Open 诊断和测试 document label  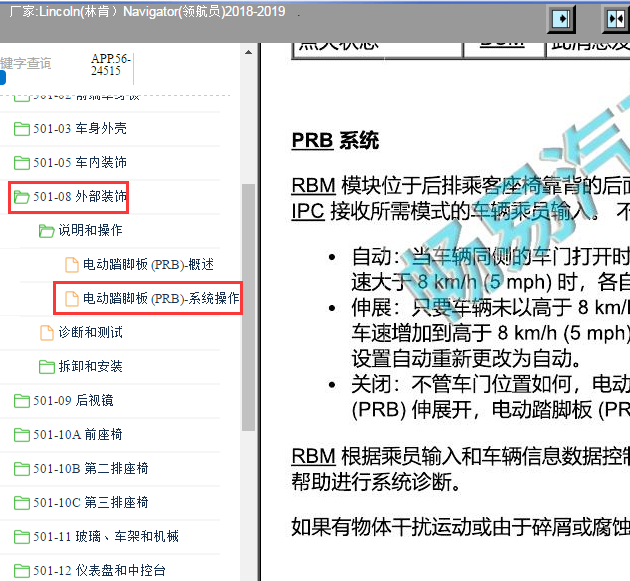click(x=90, y=332)
